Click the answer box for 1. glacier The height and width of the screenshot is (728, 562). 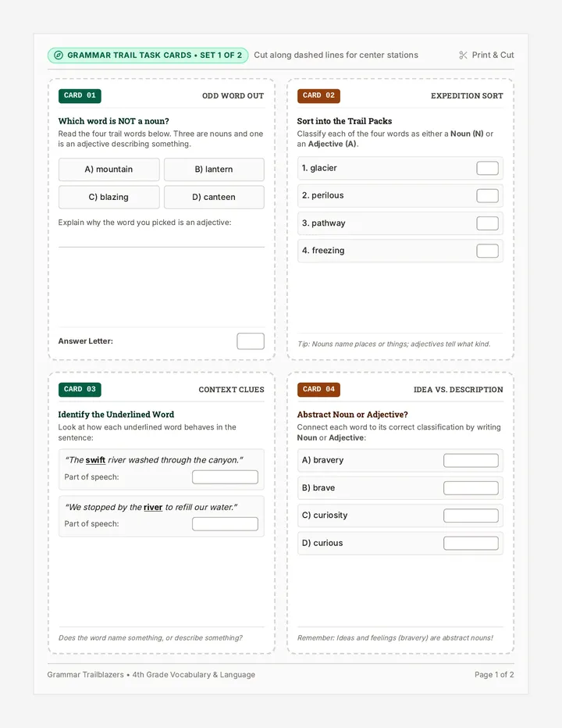(487, 168)
